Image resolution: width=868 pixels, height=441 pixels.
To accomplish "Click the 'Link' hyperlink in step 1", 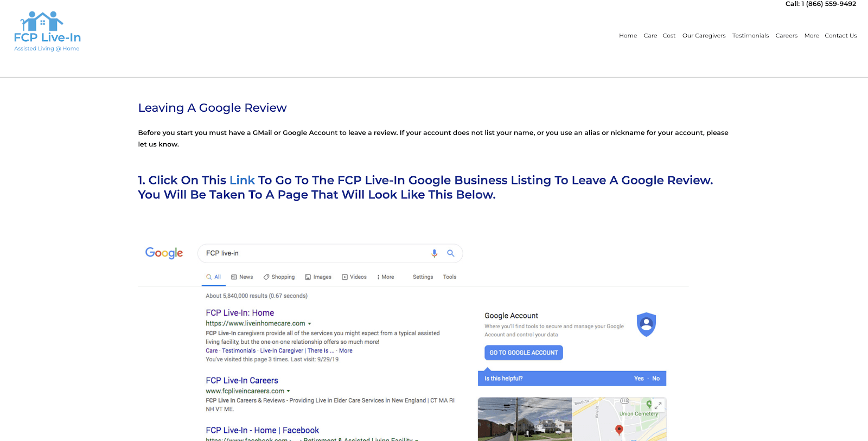I will coord(242,180).
